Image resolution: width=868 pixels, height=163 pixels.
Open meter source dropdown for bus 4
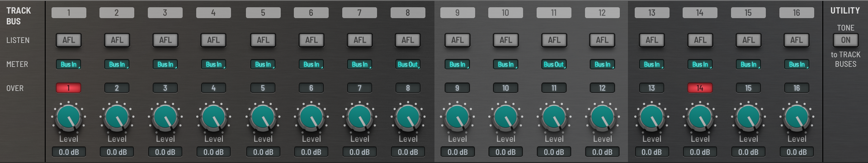(214, 64)
